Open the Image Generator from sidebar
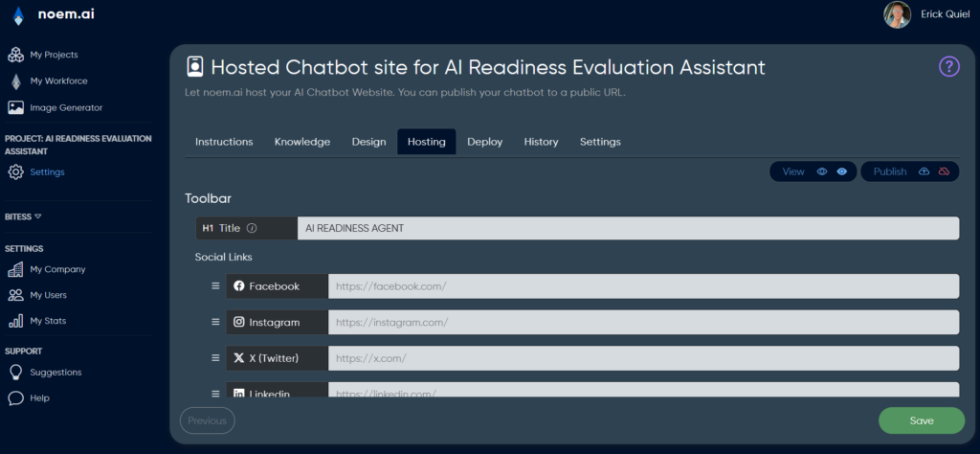The height and width of the screenshot is (454, 980). pyautogui.click(x=55, y=107)
